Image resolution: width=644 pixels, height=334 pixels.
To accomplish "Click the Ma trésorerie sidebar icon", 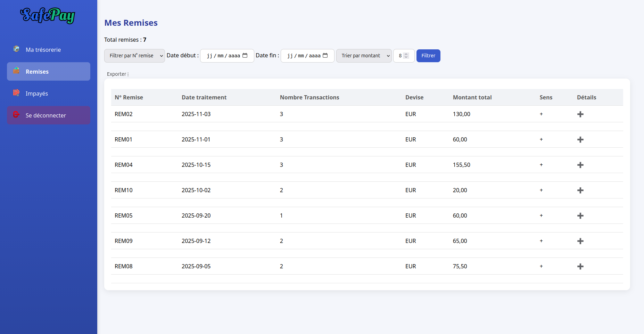I will (16, 49).
